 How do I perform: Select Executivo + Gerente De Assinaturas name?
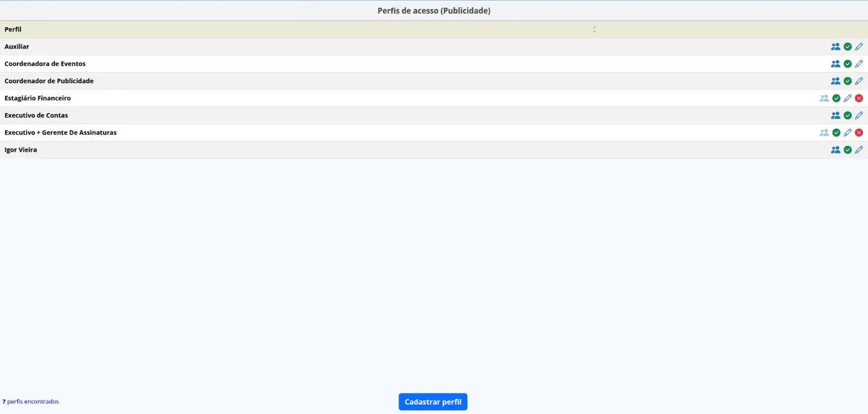coord(60,133)
